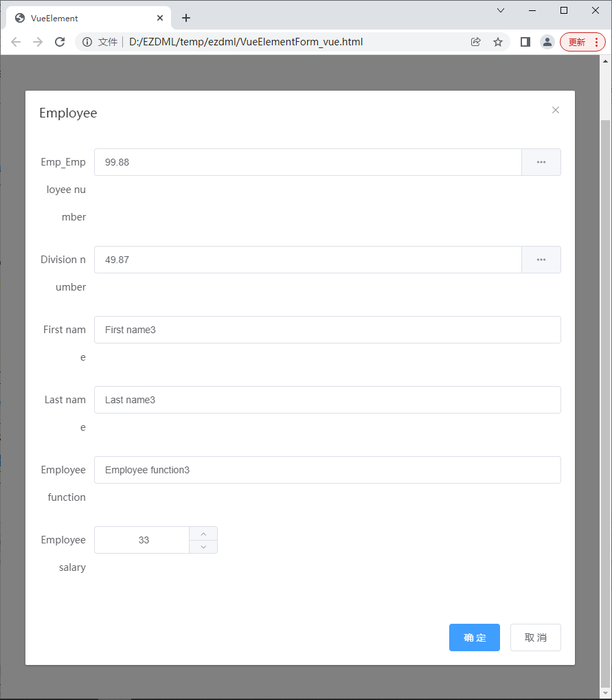
Task: Click into the Employee function text field
Action: pos(328,470)
